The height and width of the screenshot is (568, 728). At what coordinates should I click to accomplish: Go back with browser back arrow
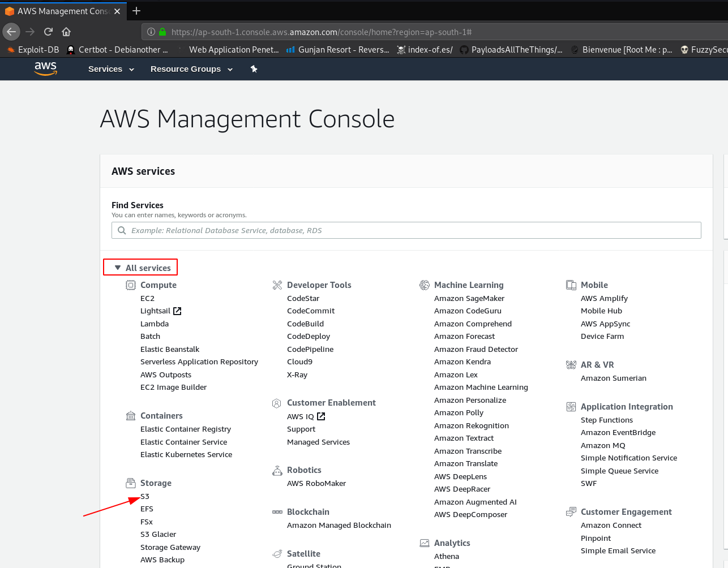click(x=11, y=32)
